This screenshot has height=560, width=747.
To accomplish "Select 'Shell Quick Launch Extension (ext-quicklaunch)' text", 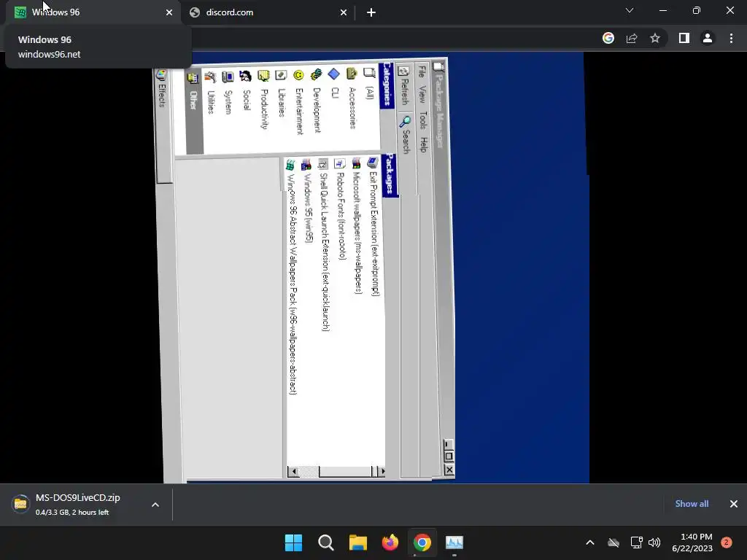I will tap(325, 252).
